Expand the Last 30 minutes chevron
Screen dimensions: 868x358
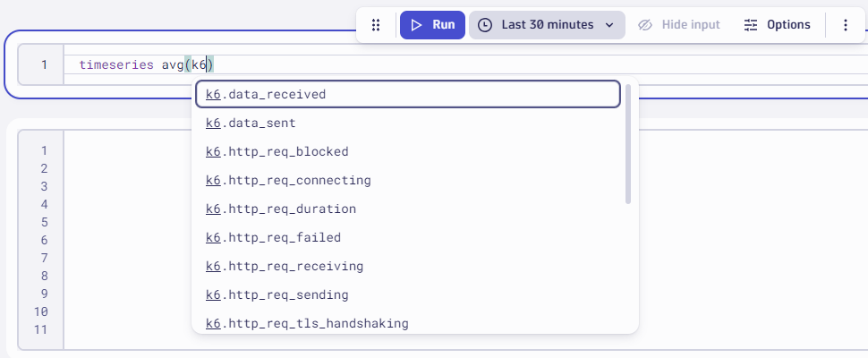(x=609, y=25)
